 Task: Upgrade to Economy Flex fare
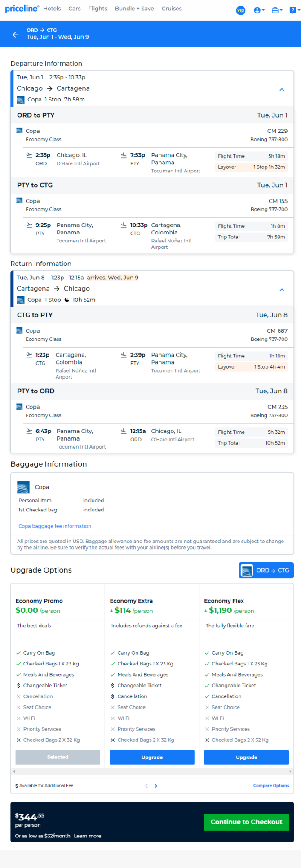click(246, 757)
